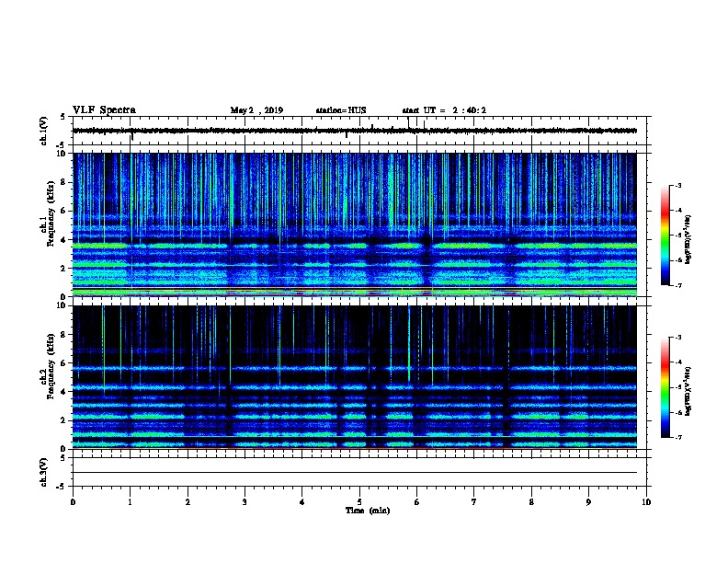Click time tick label '7' on x-axis
The width and height of the screenshot is (728, 563).
coord(474,502)
